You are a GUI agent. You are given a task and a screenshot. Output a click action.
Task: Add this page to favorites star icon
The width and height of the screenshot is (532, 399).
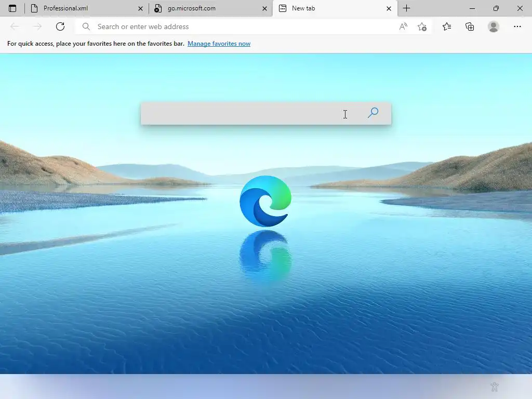click(x=422, y=26)
